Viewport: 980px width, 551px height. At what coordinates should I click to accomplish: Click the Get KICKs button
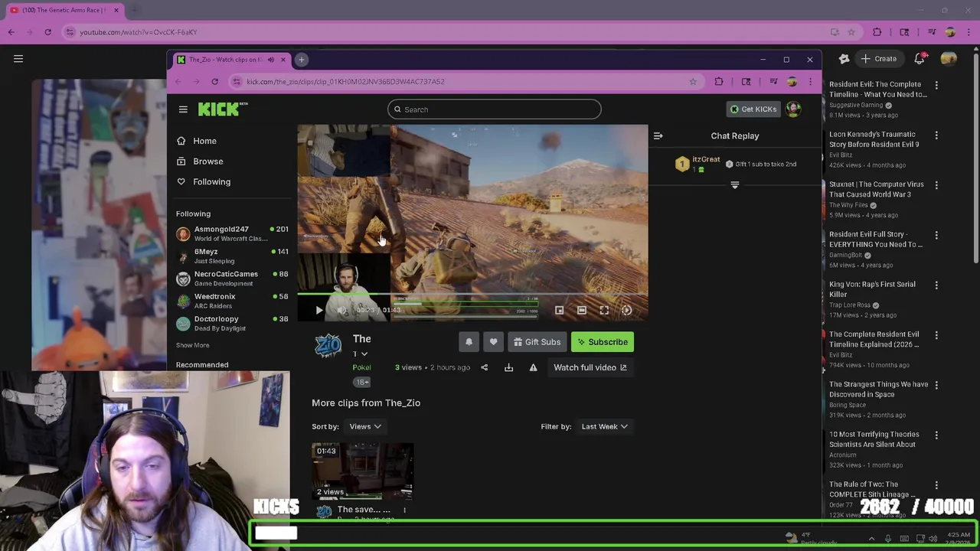coord(753,109)
